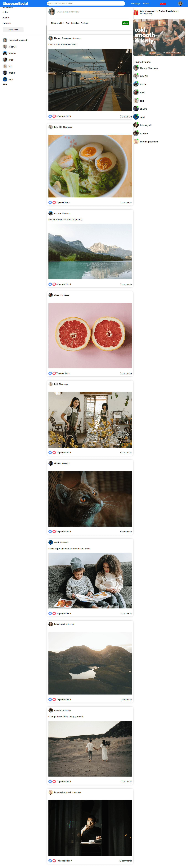Expand sidebar with Show More button
The height and width of the screenshot is (868, 188).
13,30
